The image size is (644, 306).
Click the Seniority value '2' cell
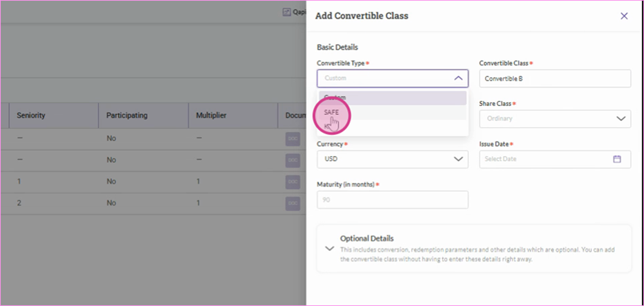(19, 203)
